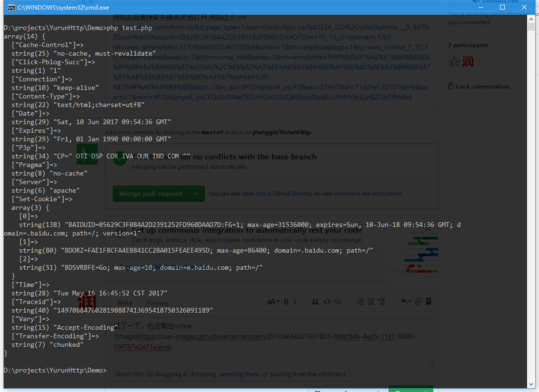
Task: Open the jtunggit/YurunHttp branch link
Action: tap(281, 132)
